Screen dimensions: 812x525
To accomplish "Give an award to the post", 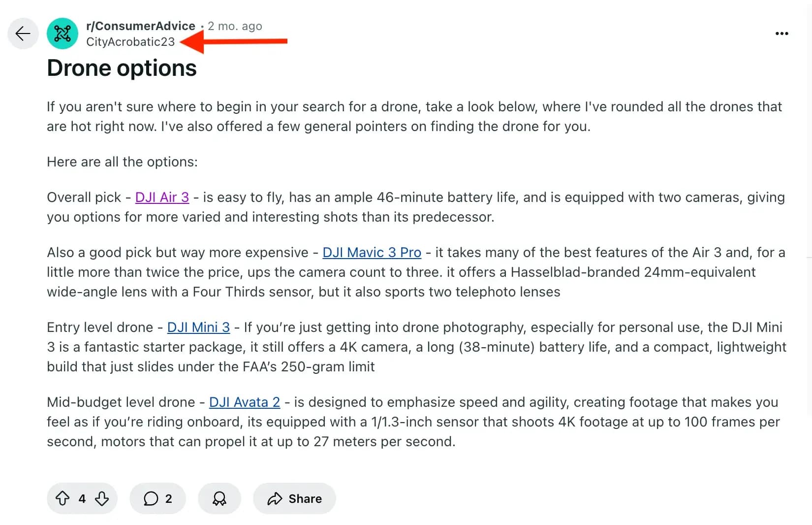I will tap(219, 498).
